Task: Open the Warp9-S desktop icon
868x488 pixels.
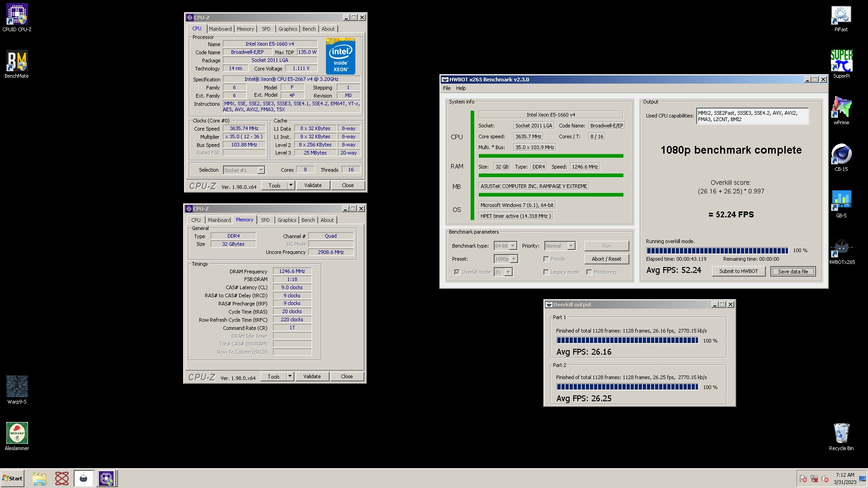Action: pos(17,389)
